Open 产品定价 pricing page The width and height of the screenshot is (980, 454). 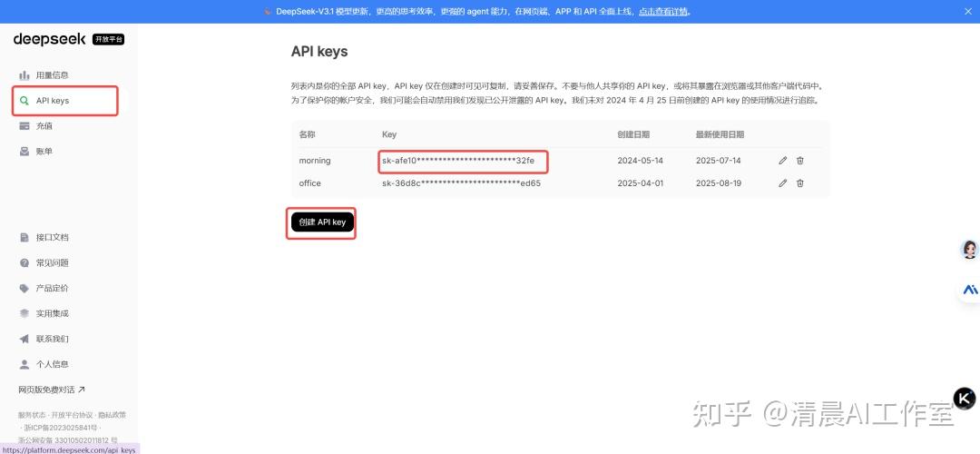click(52, 288)
